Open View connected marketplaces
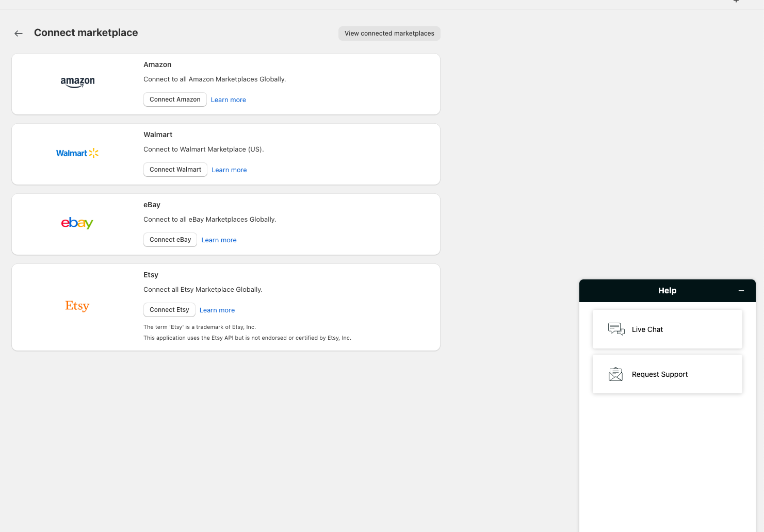Image resolution: width=764 pixels, height=532 pixels. tap(389, 34)
